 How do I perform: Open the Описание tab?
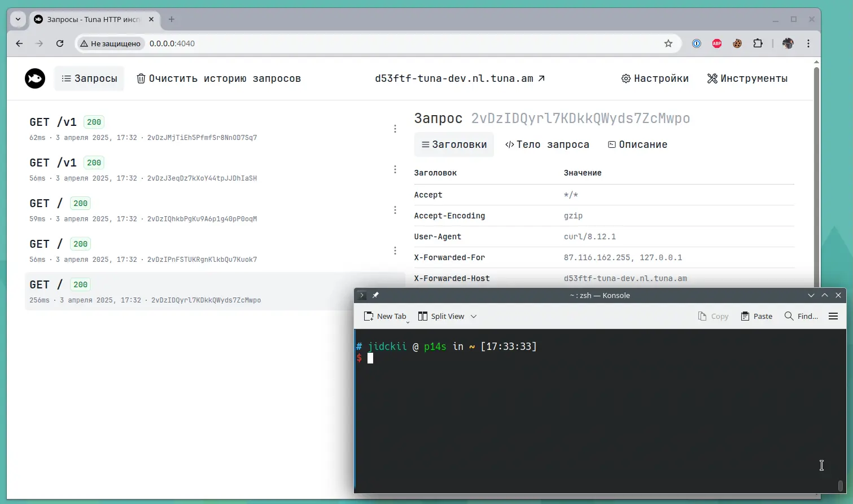click(637, 144)
